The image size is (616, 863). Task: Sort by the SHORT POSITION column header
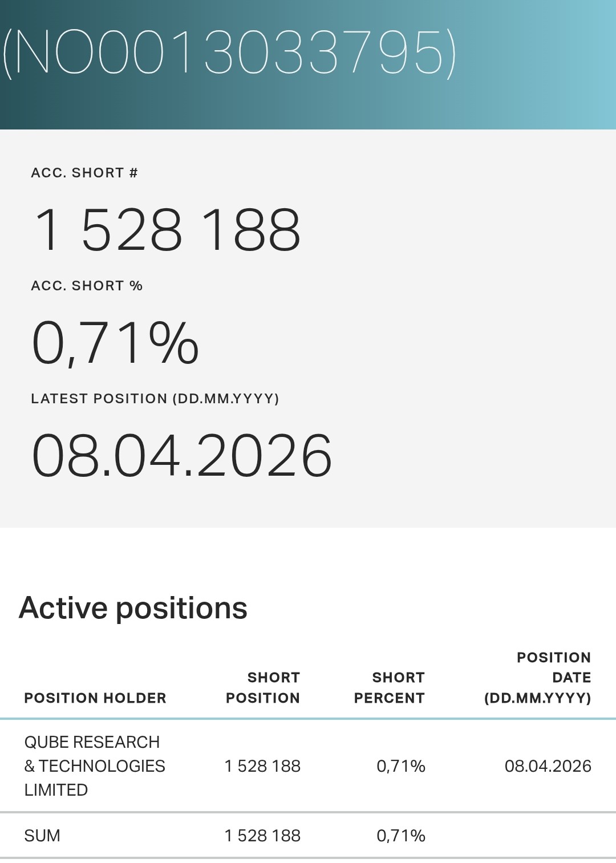pos(263,688)
